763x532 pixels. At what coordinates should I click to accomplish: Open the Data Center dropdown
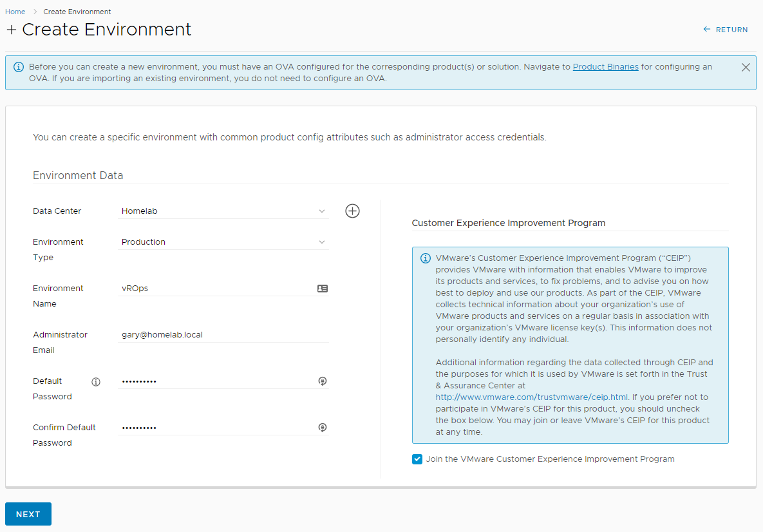click(223, 211)
